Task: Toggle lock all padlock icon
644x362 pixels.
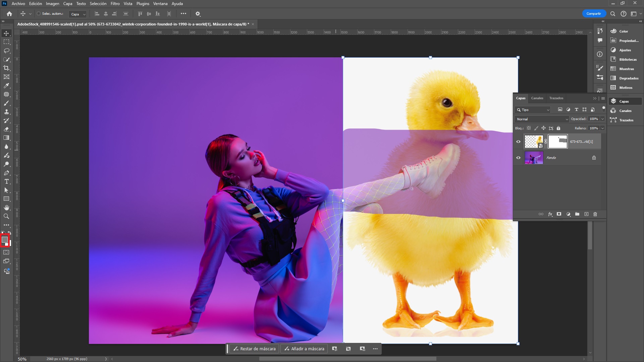Action: pyautogui.click(x=558, y=128)
